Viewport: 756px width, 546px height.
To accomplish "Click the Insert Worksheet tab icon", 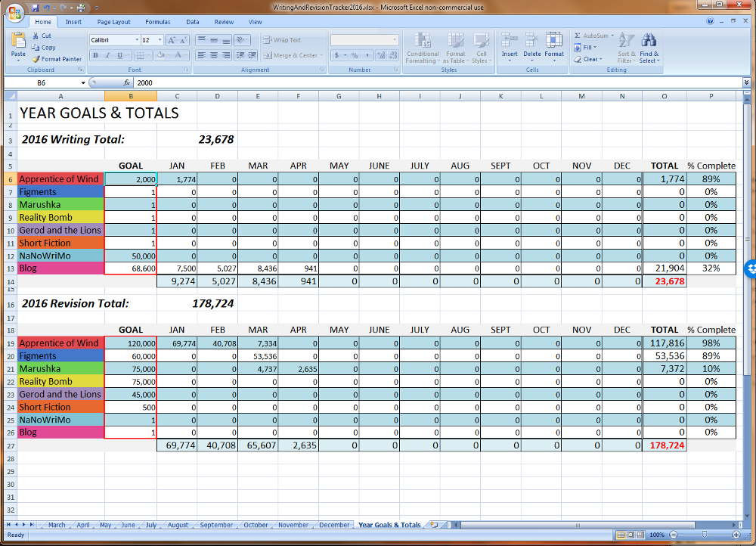I will [434, 524].
